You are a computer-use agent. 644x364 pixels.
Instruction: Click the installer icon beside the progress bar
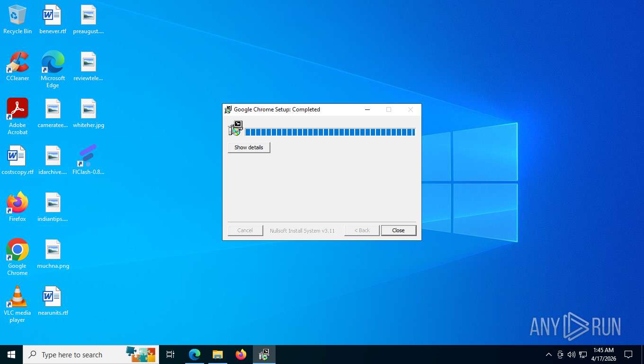235,128
